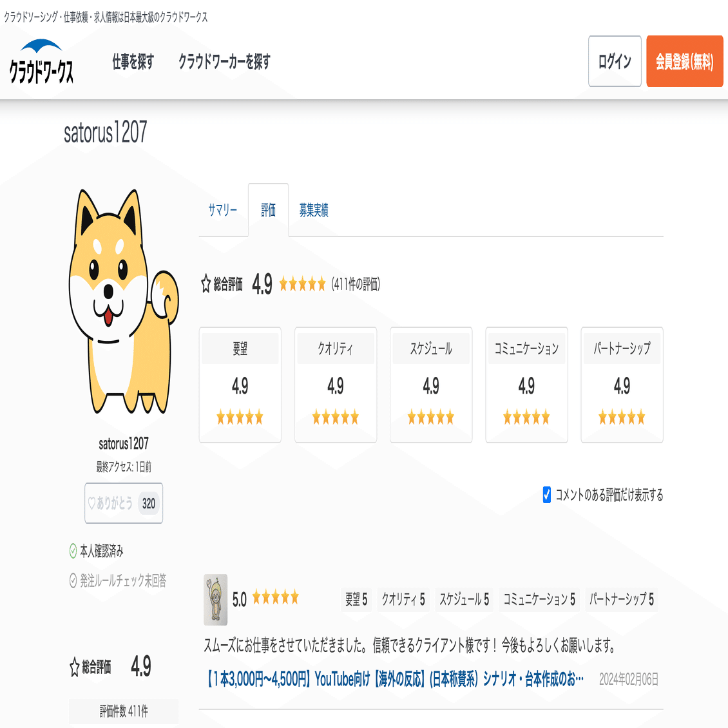Click the Shiba dog profile avatar
This screenshot has width=728, height=728.
(x=124, y=302)
